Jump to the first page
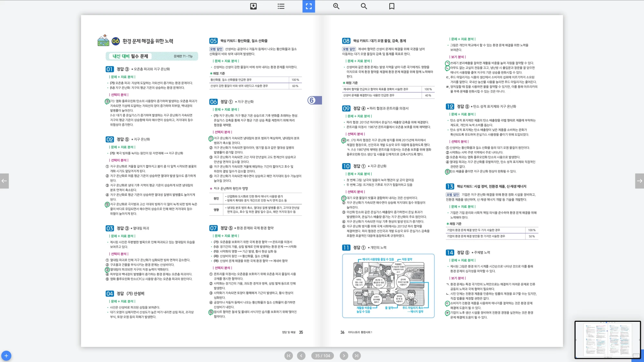This screenshot has height=362, width=644. point(289,356)
